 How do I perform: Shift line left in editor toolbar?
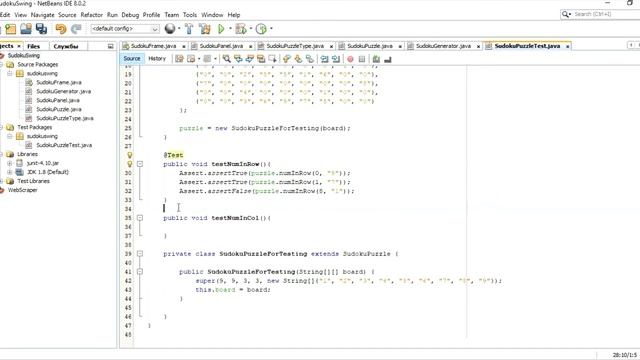(324, 59)
